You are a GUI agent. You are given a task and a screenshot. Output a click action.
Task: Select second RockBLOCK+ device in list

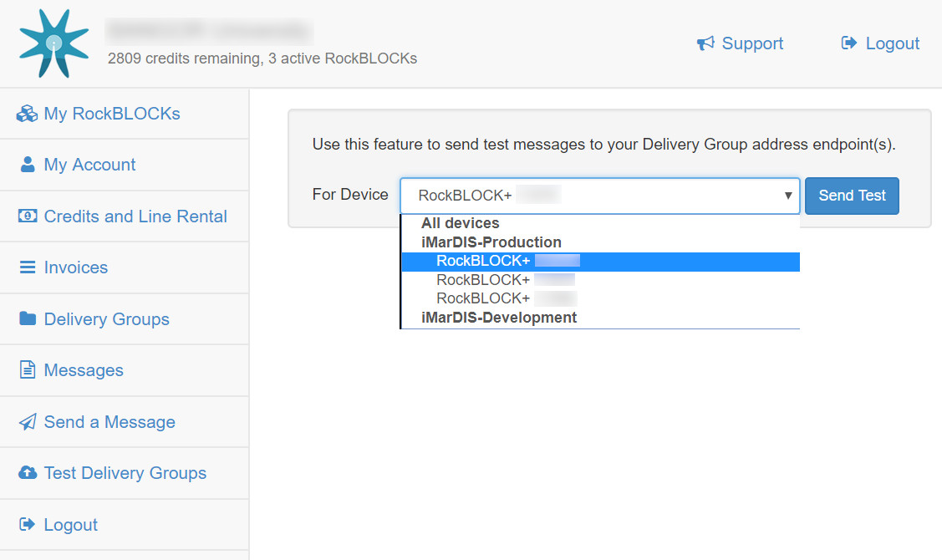click(600, 280)
